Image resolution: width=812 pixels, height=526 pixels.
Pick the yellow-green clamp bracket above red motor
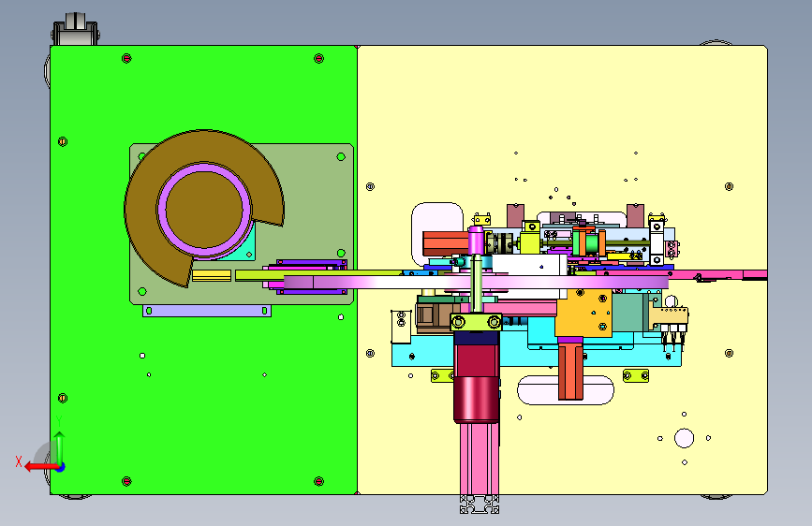476,323
